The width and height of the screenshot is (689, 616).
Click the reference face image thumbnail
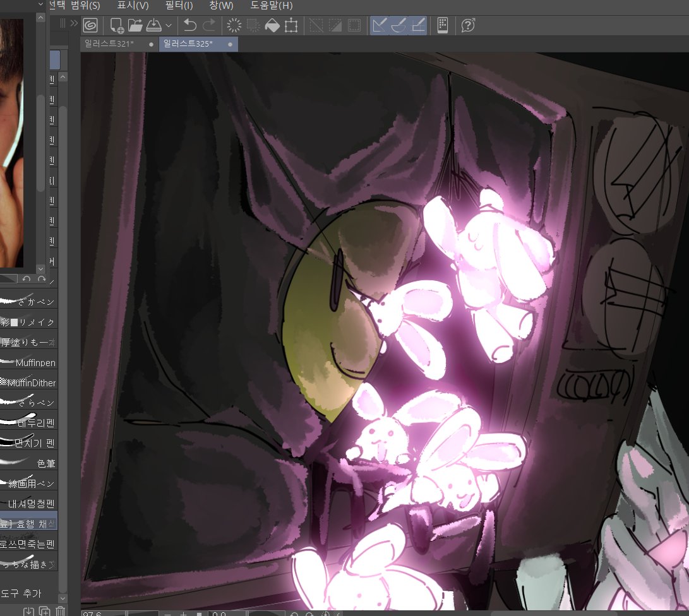(11, 143)
